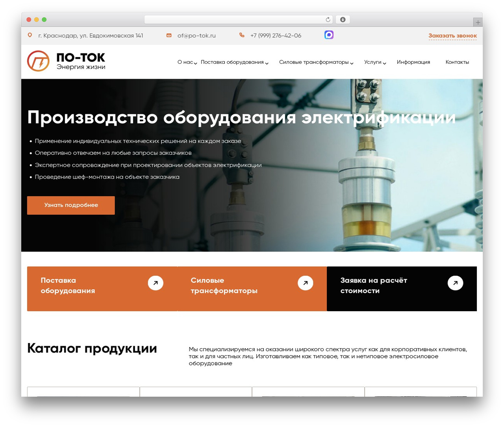Image resolution: width=504 pixels, height=427 pixels.
Task: Click phone number +7 (999) 276-42-06
Action: click(x=276, y=35)
